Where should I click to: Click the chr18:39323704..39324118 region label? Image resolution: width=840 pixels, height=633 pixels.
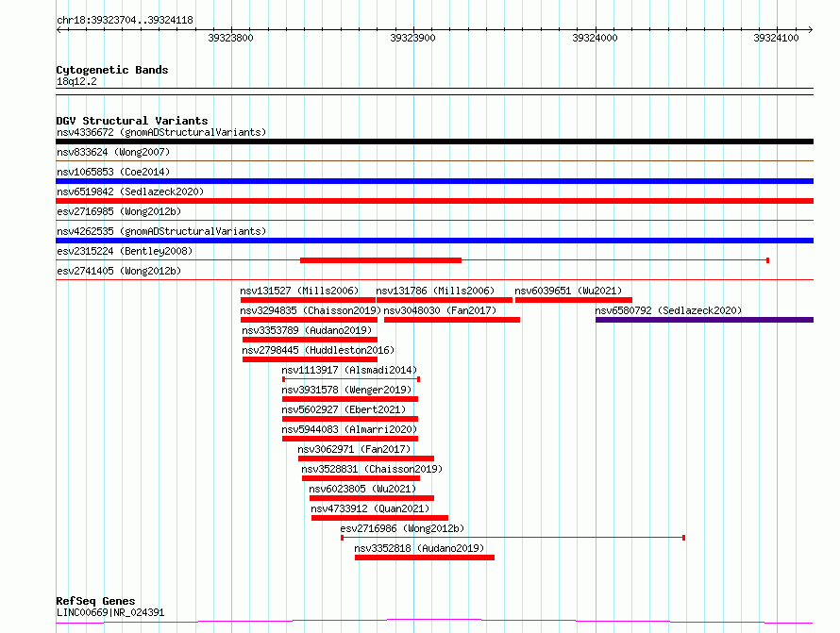coord(125,21)
